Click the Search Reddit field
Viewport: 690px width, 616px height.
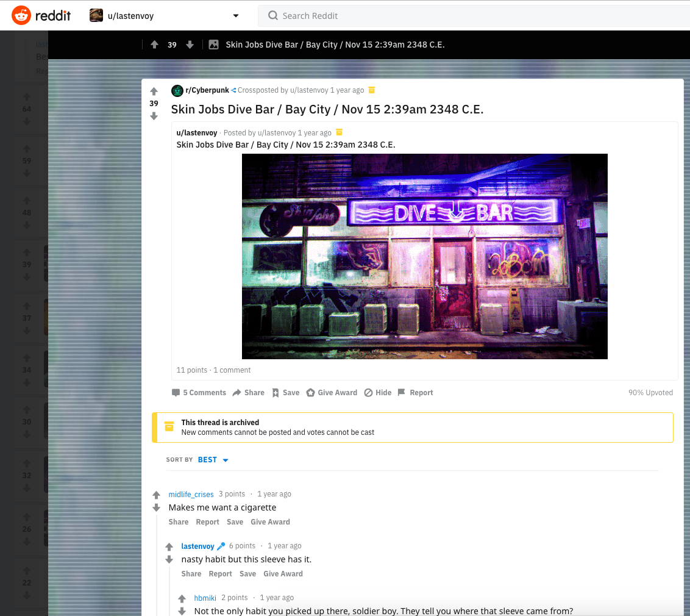(x=475, y=16)
